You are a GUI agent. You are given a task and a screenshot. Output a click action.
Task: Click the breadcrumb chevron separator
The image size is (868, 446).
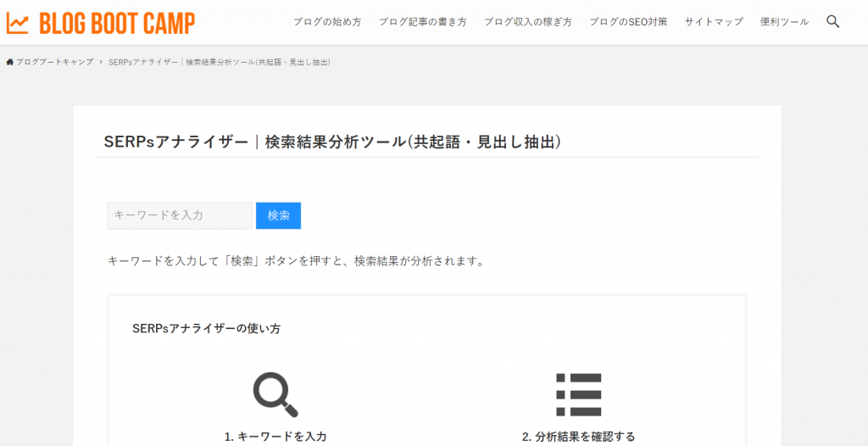pyautogui.click(x=101, y=63)
